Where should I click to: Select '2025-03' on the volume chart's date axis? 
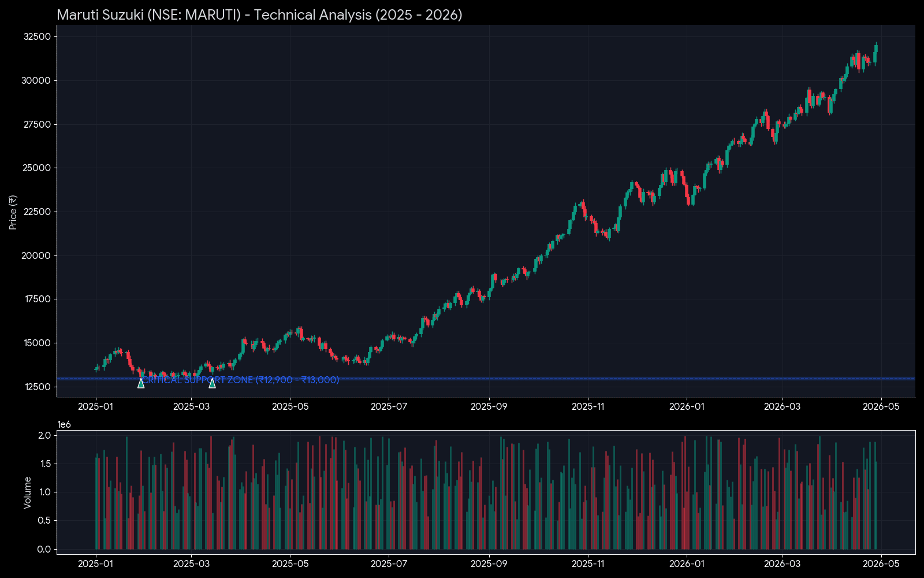pos(191,564)
